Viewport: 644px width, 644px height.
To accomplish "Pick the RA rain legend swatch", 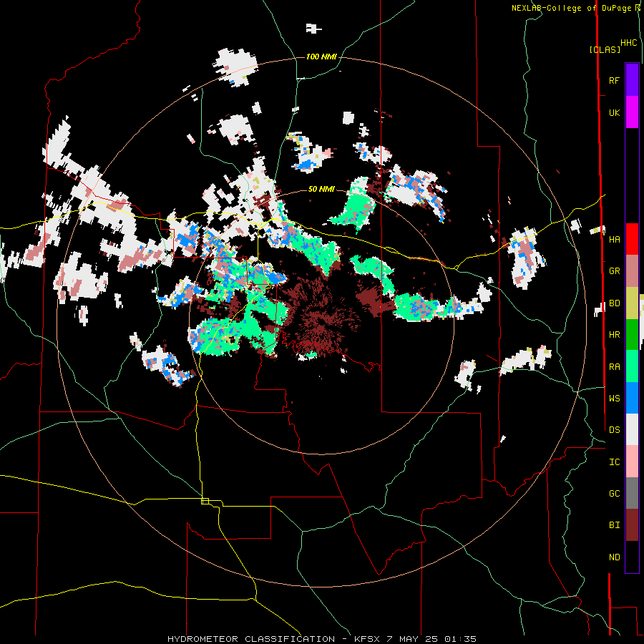I will click(632, 366).
